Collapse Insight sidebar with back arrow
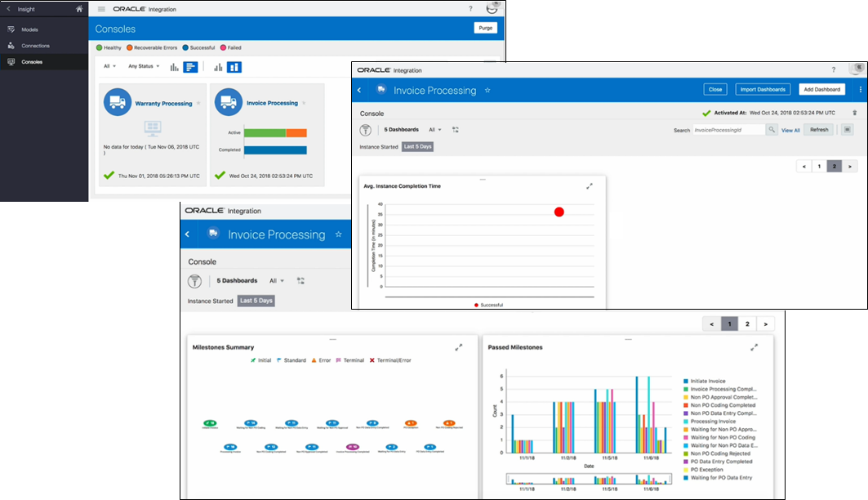The width and height of the screenshot is (868, 500). [8, 9]
